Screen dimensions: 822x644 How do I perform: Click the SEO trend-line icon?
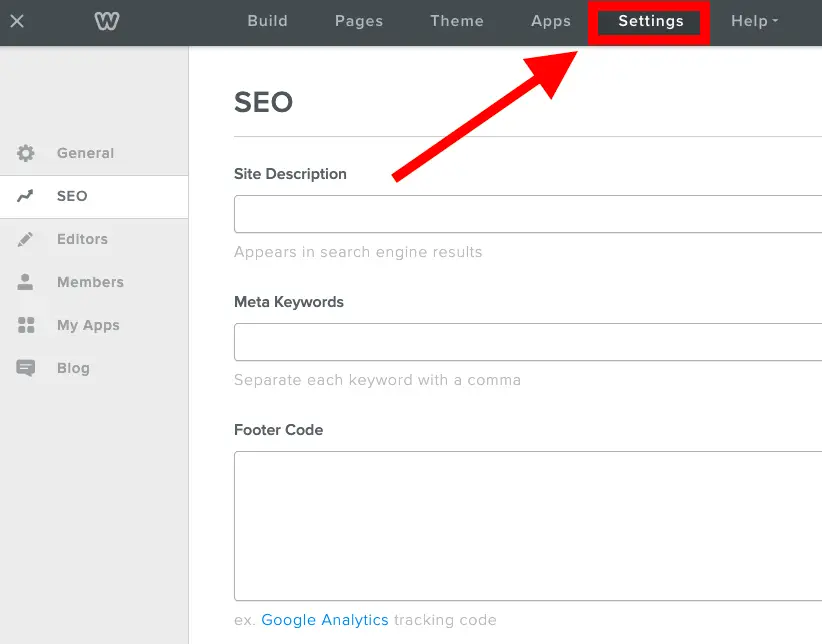click(x=26, y=196)
